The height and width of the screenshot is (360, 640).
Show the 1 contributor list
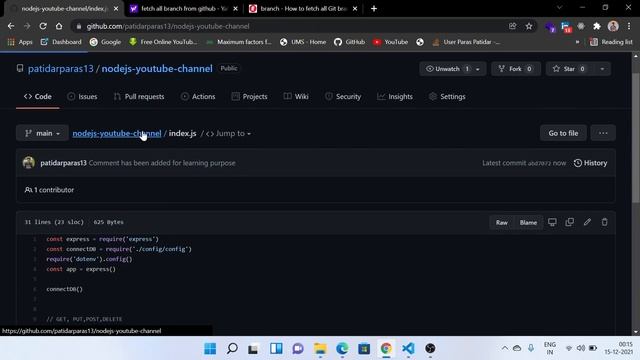pos(49,190)
